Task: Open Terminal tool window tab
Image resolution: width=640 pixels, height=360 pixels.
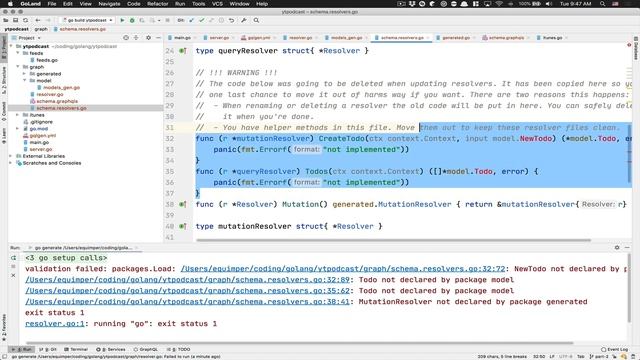Action: click(x=76, y=349)
